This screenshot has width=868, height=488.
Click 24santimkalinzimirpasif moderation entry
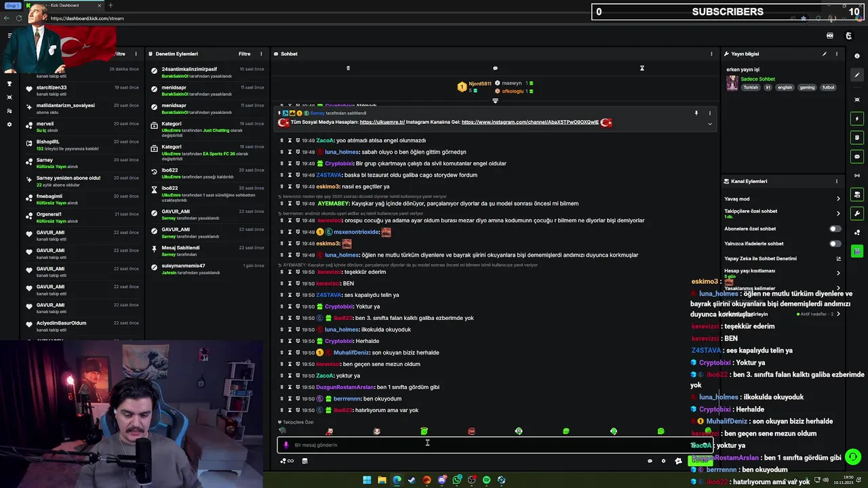pos(208,73)
